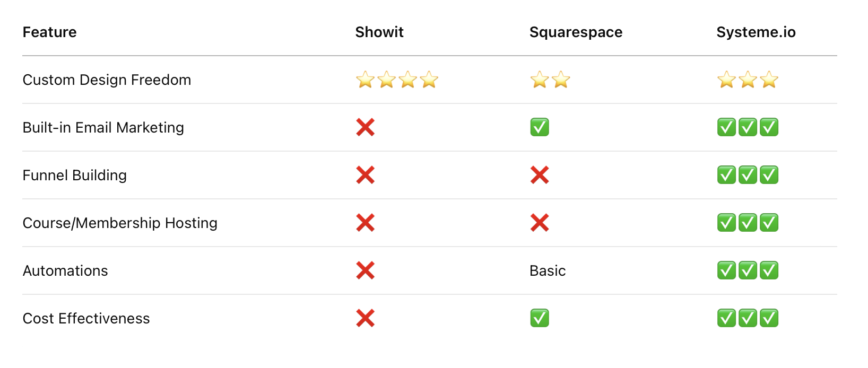Screen dimensions: 868x368
Task: Click the Squarespace column header
Action: pyautogui.click(x=576, y=32)
